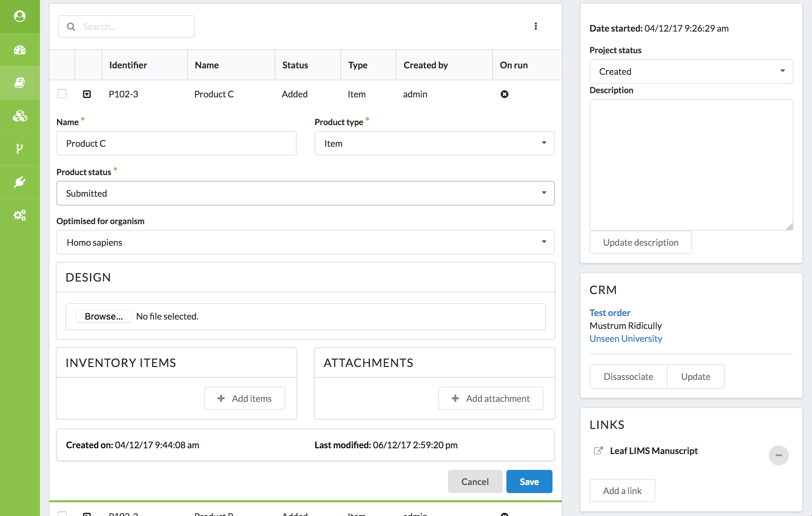Viewport: 812px width, 516px height.
Task: Open the Product status dropdown
Action: point(305,193)
